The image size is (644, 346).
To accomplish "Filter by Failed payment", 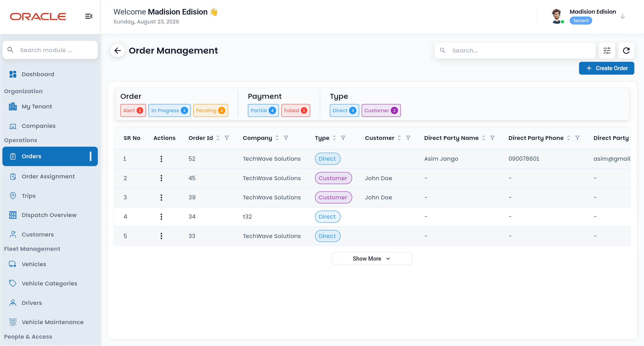I will point(295,110).
